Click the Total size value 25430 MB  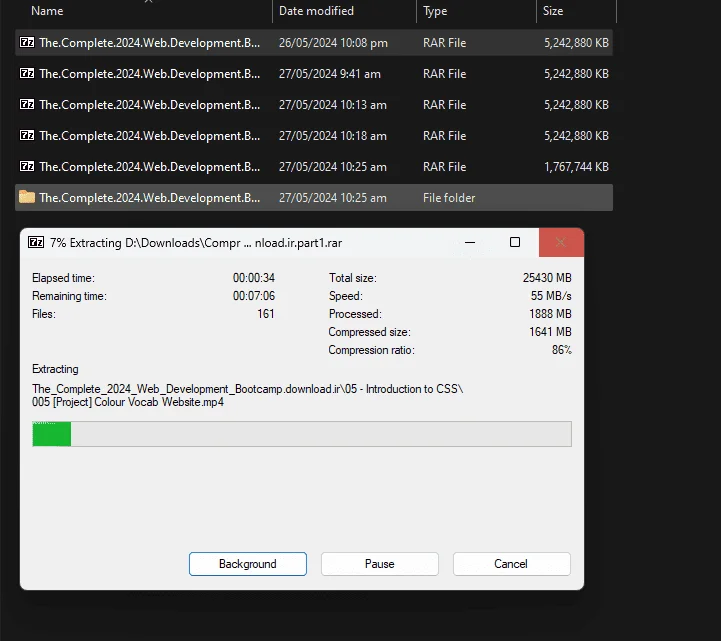click(547, 278)
